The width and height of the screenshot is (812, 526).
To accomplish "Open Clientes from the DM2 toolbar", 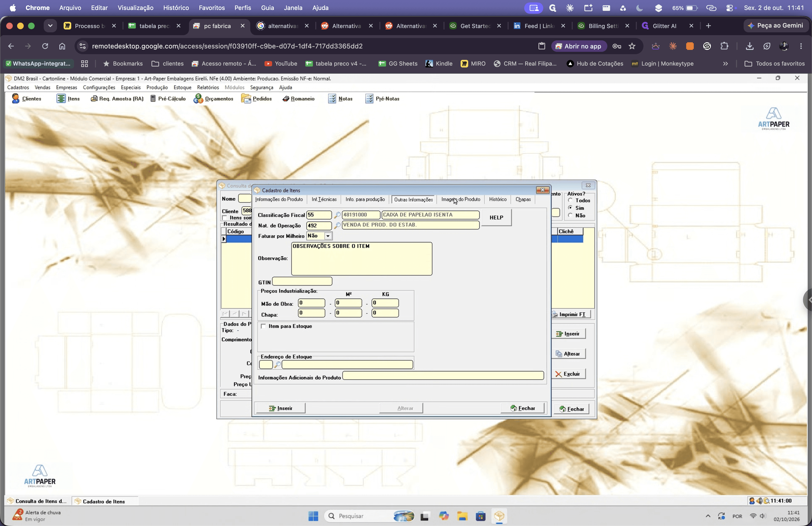I will 26,99.
